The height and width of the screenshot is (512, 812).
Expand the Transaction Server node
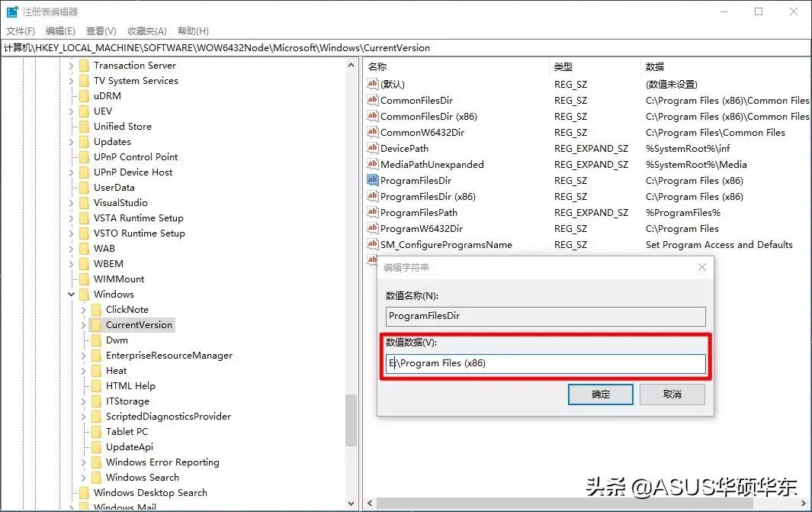(70, 65)
